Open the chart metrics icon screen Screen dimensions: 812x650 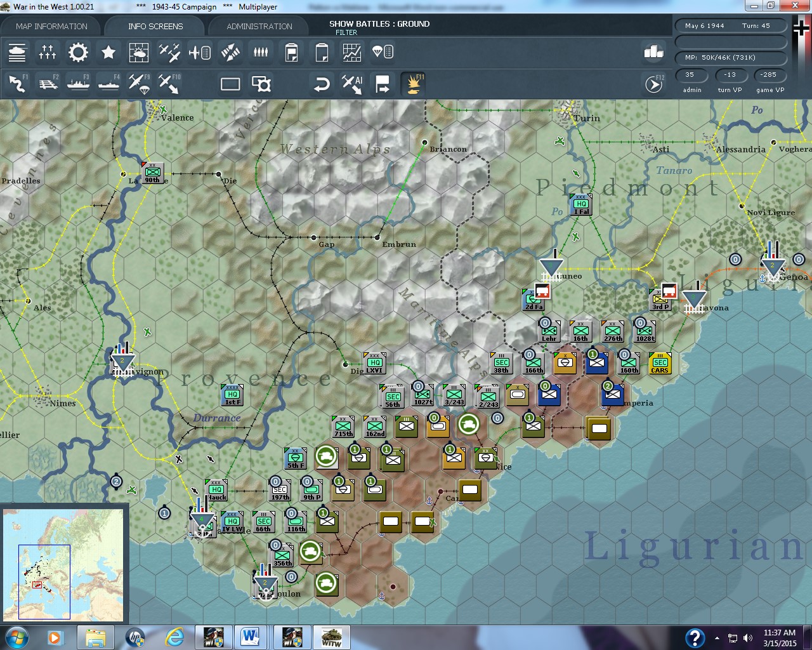[352, 52]
